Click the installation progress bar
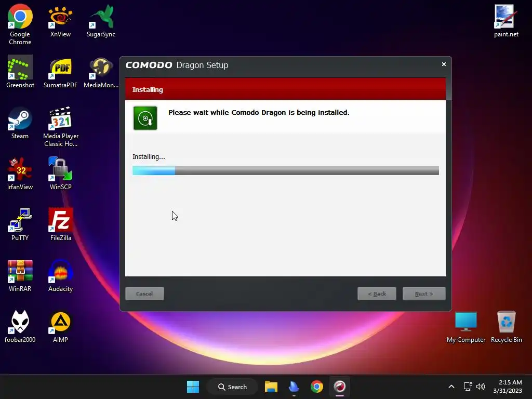532x399 pixels. click(x=286, y=170)
